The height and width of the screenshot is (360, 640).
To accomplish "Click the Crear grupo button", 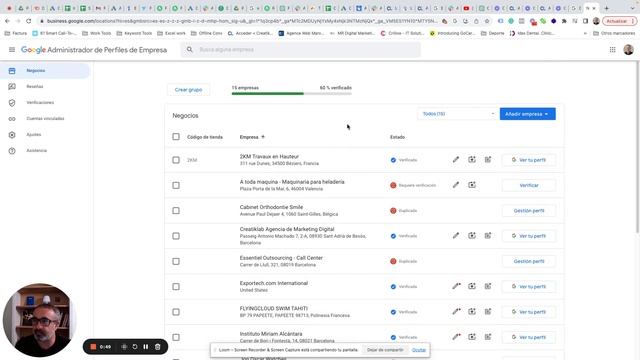I will [x=188, y=90].
